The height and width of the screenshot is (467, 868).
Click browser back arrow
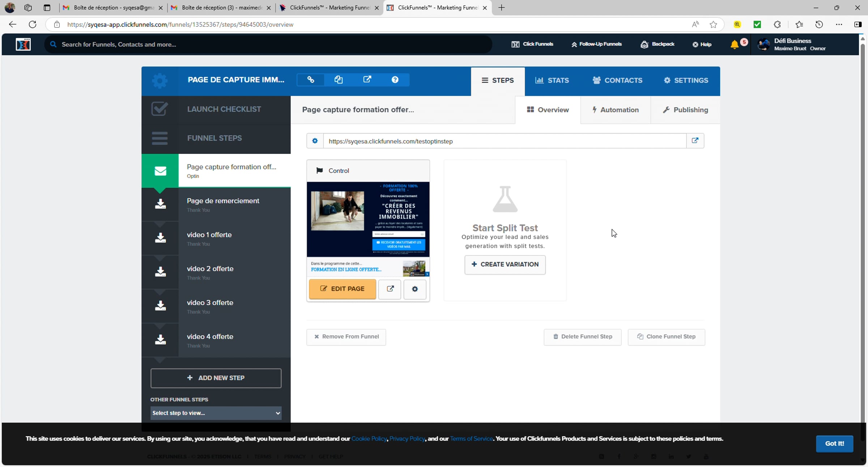(13, 24)
